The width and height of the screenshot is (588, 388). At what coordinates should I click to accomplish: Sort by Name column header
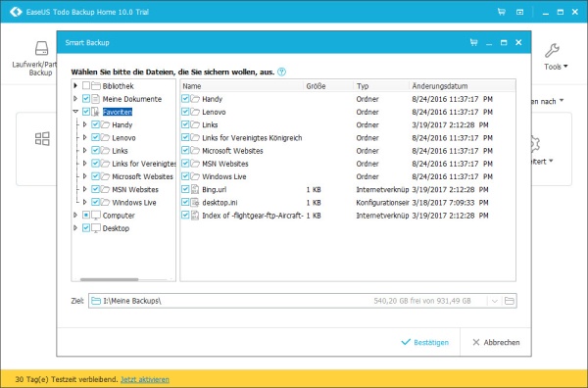coord(242,86)
